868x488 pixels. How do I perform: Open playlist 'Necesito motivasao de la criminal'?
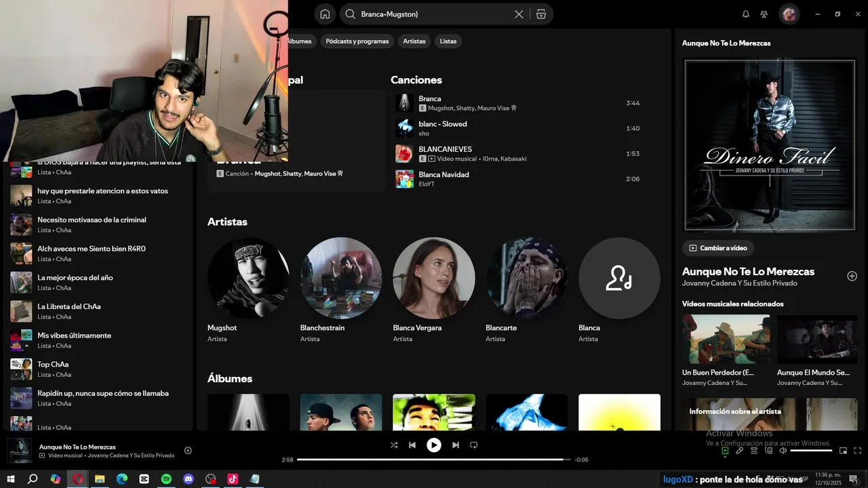point(98,224)
